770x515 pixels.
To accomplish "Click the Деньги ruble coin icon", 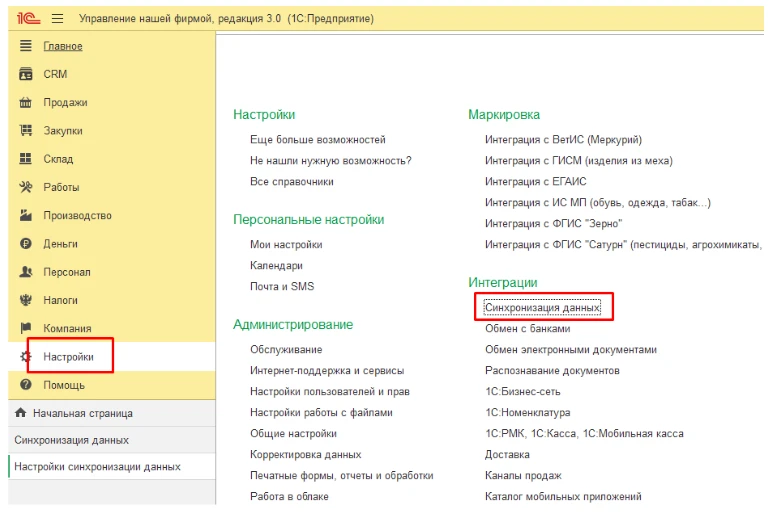I will (26, 244).
